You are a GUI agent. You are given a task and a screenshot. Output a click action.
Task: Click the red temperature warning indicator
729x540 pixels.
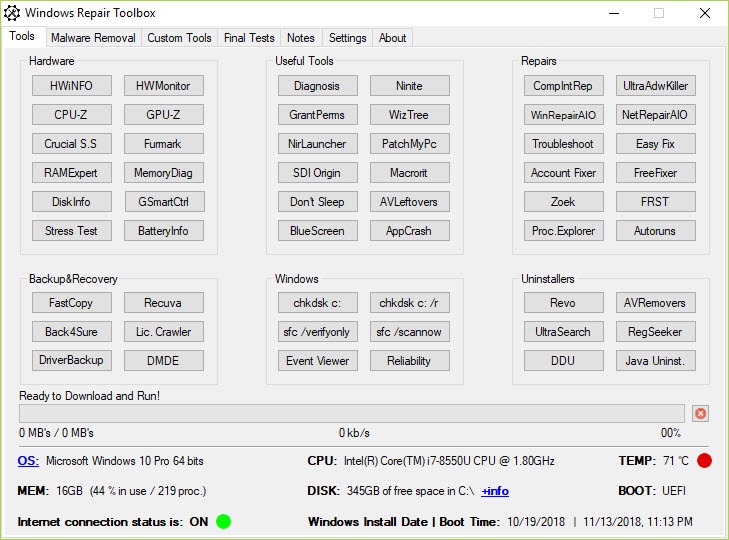click(704, 460)
